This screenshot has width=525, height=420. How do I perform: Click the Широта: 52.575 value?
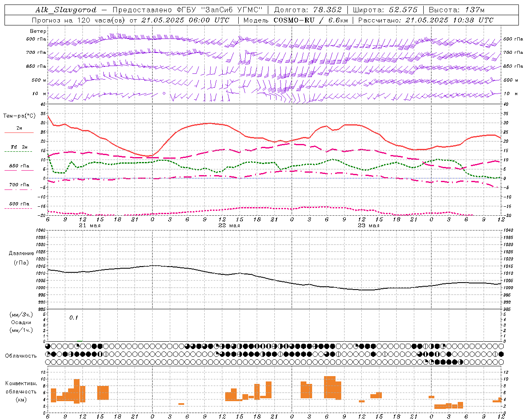click(x=385, y=10)
